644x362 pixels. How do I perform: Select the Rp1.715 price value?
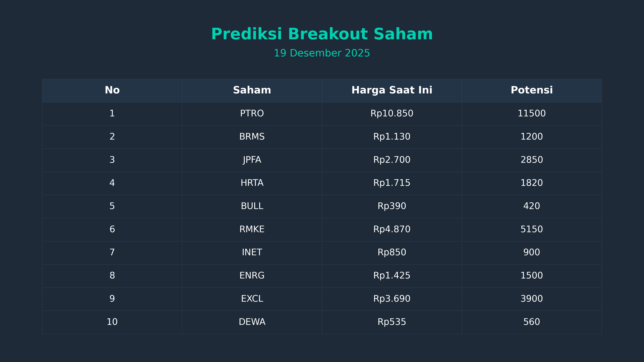point(392,183)
